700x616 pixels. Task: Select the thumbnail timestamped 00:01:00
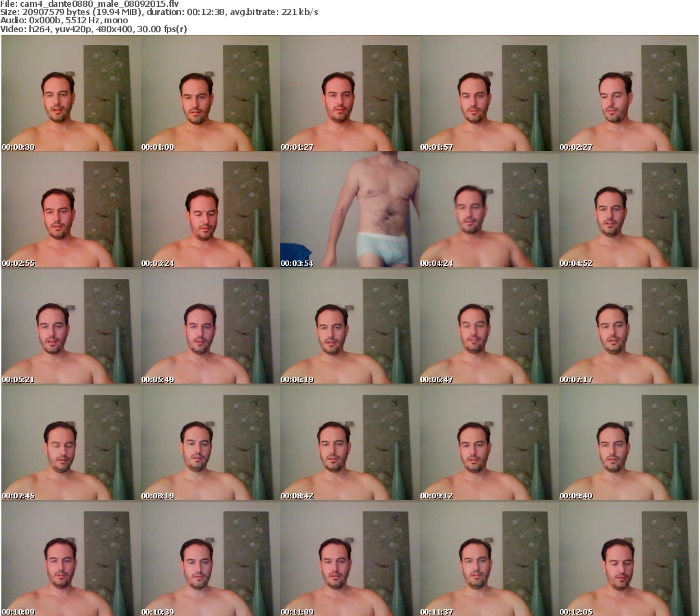[x=211, y=93]
